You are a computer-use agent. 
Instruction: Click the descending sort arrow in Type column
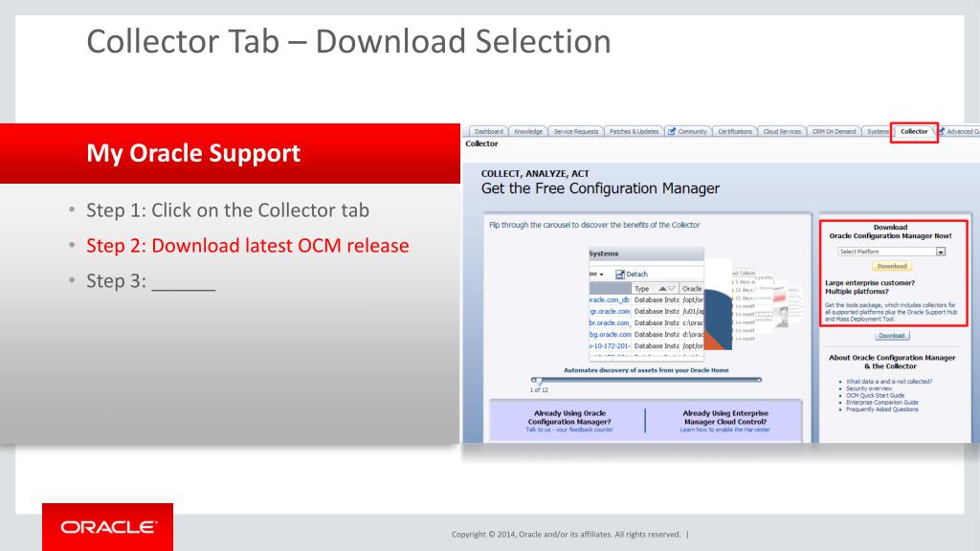[x=671, y=289]
